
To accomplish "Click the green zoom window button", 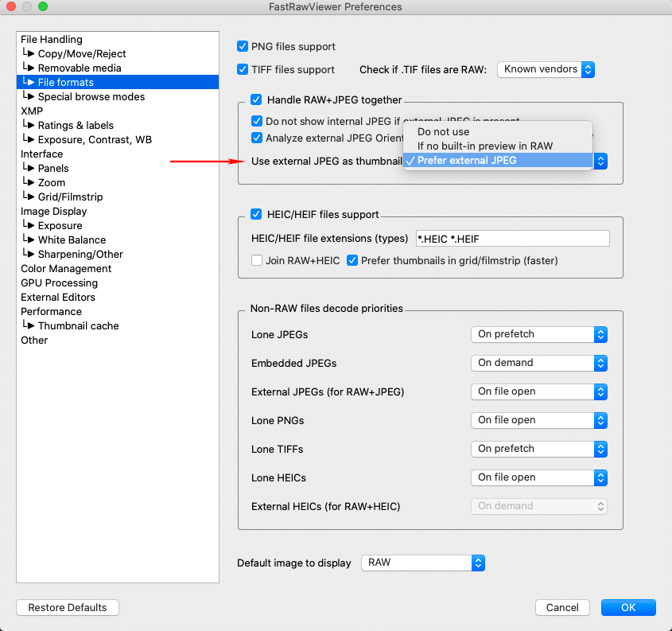I will pos(43,7).
